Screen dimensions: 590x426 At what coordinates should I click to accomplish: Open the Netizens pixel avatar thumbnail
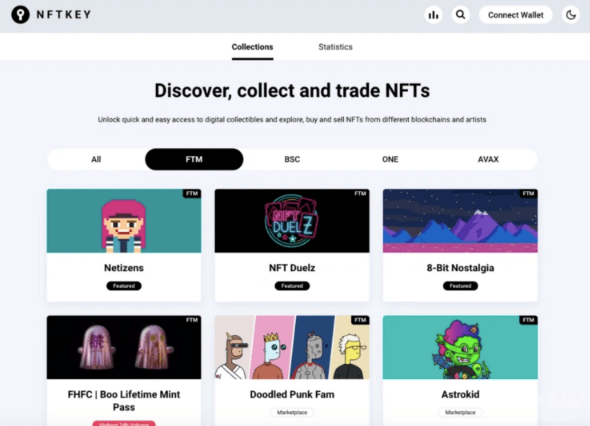pyautogui.click(x=124, y=221)
